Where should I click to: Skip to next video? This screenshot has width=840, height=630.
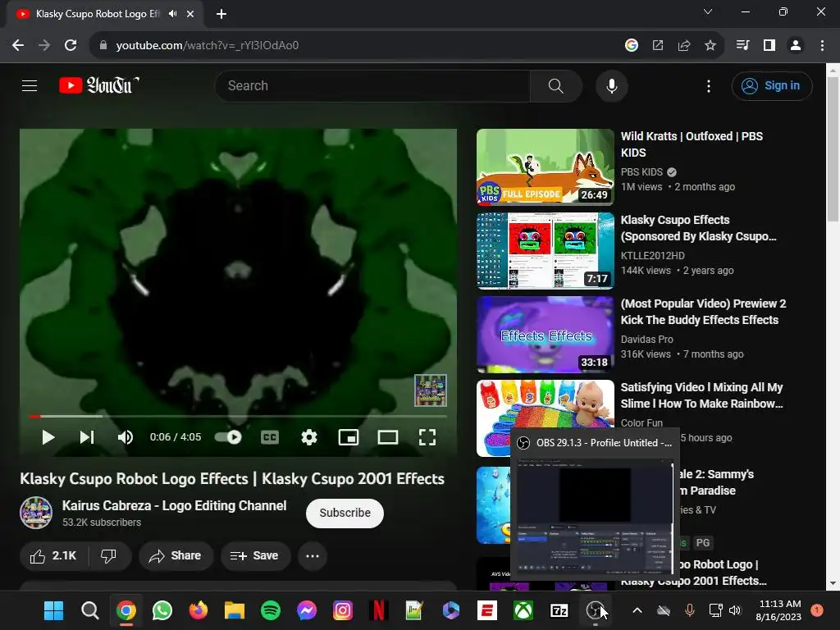point(87,437)
